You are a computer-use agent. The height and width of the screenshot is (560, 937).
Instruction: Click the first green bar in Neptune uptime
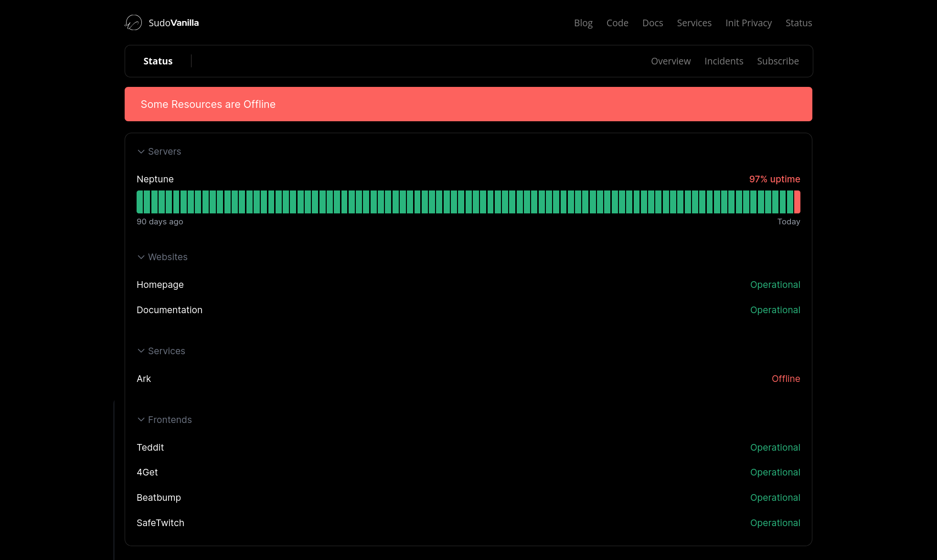[139, 202]
